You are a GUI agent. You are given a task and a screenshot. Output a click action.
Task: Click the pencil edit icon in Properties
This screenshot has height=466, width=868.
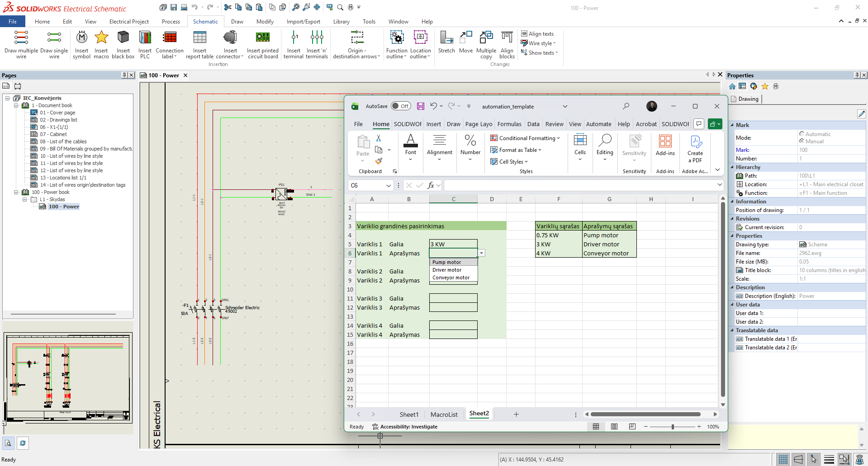[861, 114]
